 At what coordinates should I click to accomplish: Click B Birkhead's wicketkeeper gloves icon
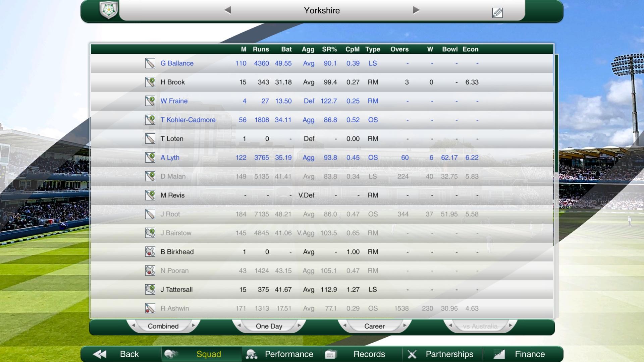(150, 252)
